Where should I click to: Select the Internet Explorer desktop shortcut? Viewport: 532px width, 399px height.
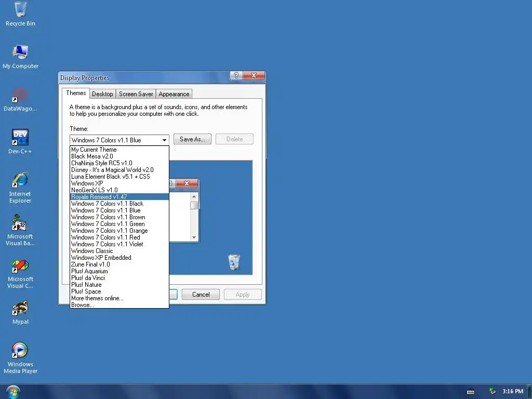point(20,188)
